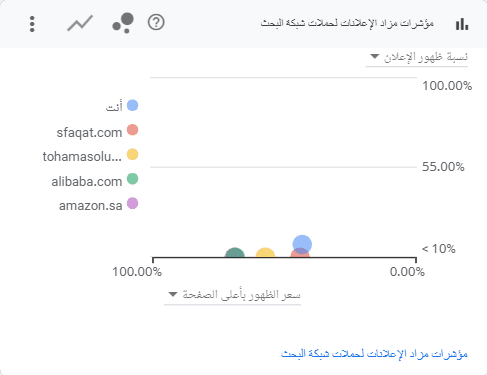Screen dimensions: 487x375
Task: Click the blue legend dot for أنت
Action: tap(133, 105)
